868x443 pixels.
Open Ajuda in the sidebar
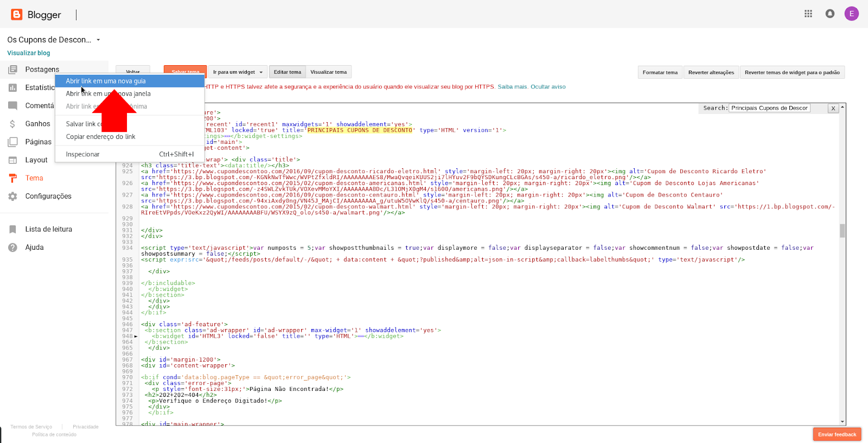pyautogui.click(x=34, y=248)
